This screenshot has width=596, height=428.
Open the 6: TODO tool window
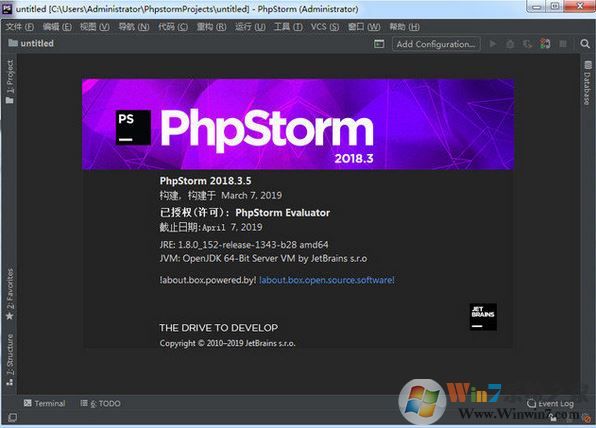pos(100,403)
